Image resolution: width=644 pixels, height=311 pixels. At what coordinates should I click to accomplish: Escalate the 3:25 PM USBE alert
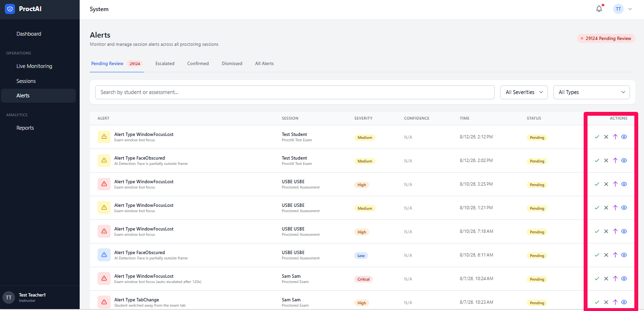pyautogui.click(x=615, y=184)
